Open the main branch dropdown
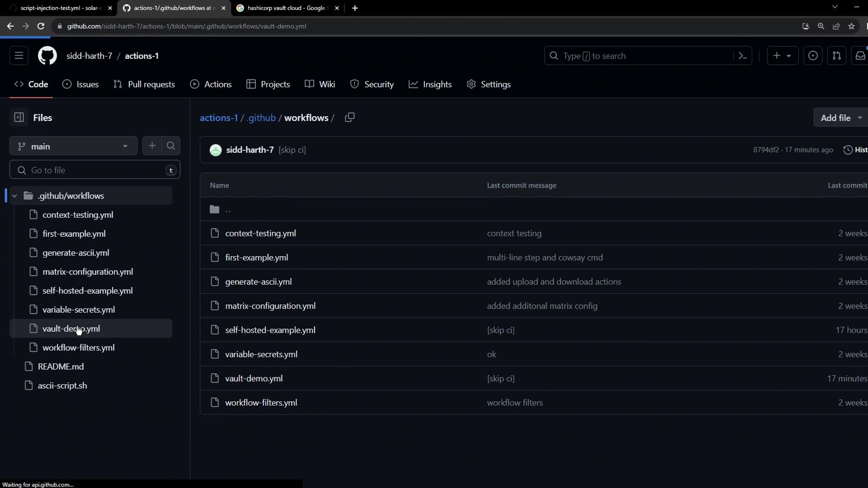Viewport: 868px width, 488px height. 73,146
